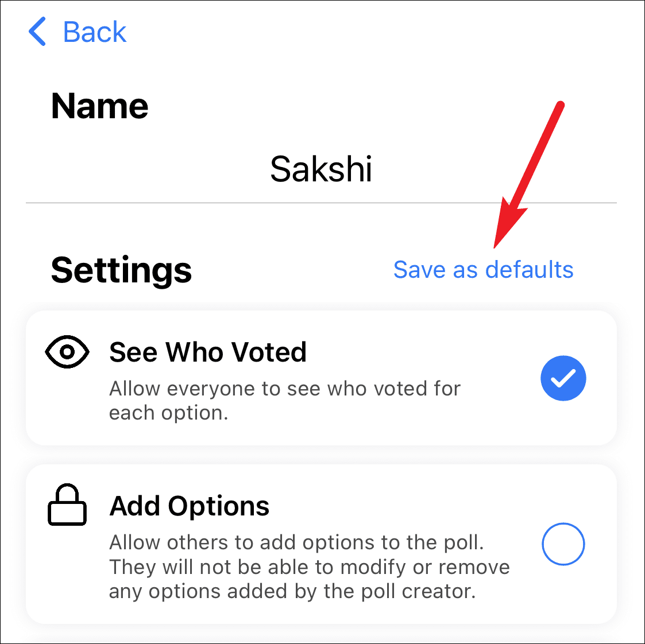This screenshot has width=645, height=644.
Task: Tap the empty circle next to Add Options
Action: [x=563, y=544]
